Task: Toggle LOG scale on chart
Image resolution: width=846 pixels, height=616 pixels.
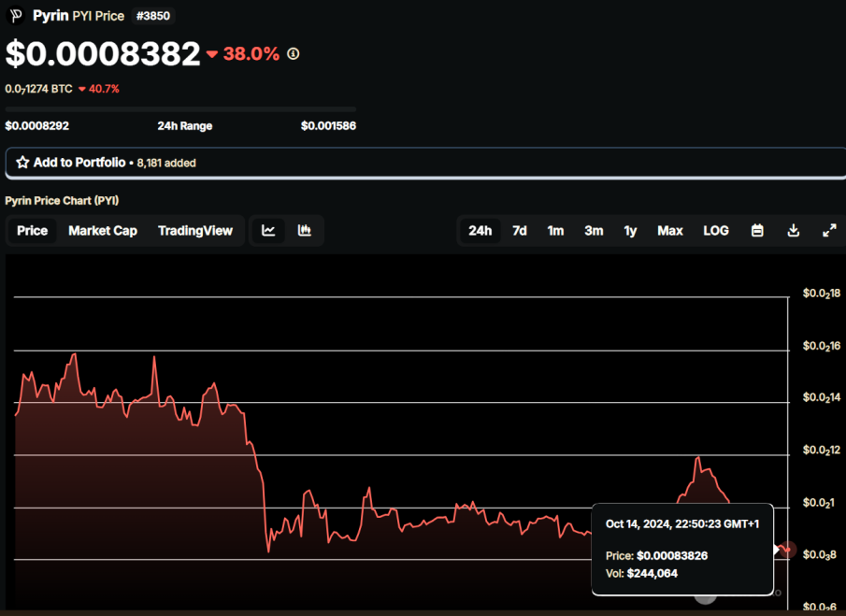Action: point(716,231)
